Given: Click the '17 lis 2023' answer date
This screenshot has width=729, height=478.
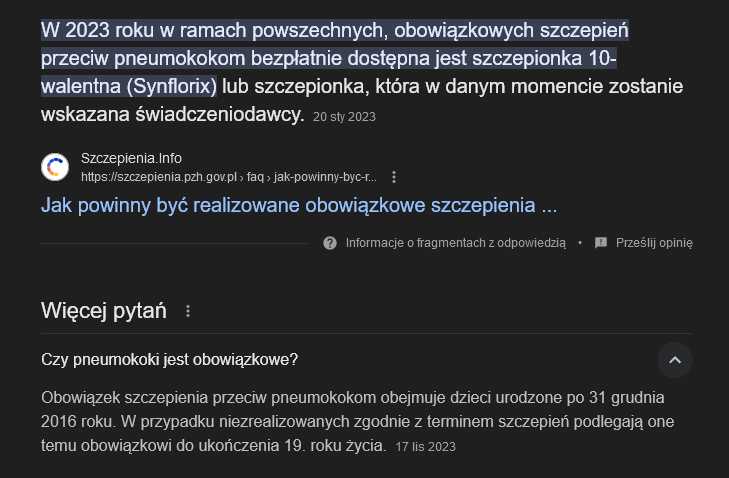Looking at the screenshot, I should [x=425, y=447].
